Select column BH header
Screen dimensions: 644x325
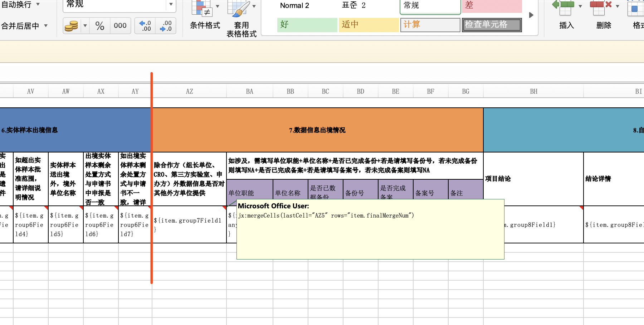point(534,91)
